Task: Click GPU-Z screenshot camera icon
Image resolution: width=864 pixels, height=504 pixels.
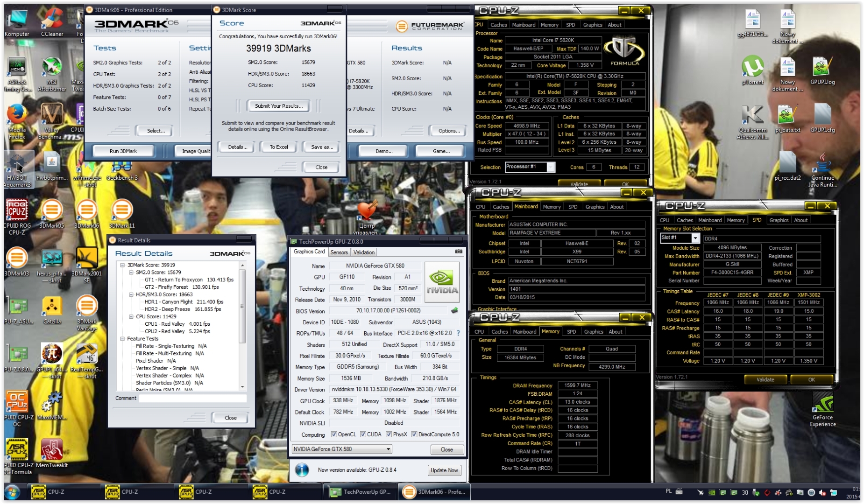Action: coord(459,252)
